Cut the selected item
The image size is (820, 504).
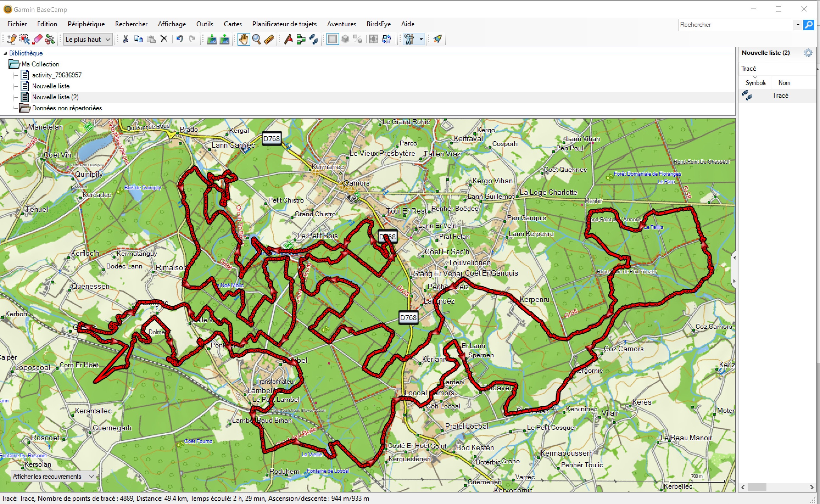pyautogui.click(x=126, y=39)
